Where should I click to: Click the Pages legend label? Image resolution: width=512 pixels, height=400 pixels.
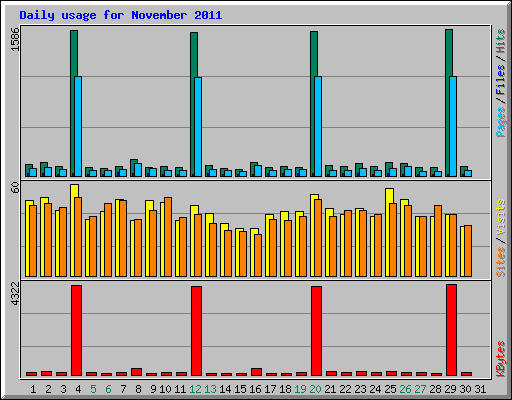[500, 122]
